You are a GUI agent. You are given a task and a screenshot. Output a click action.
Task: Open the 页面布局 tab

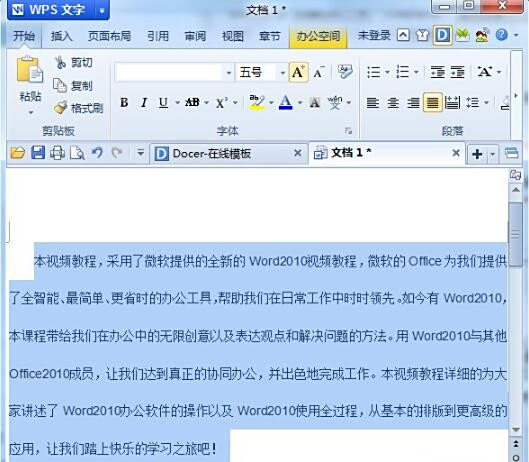[x=110, y=36]
